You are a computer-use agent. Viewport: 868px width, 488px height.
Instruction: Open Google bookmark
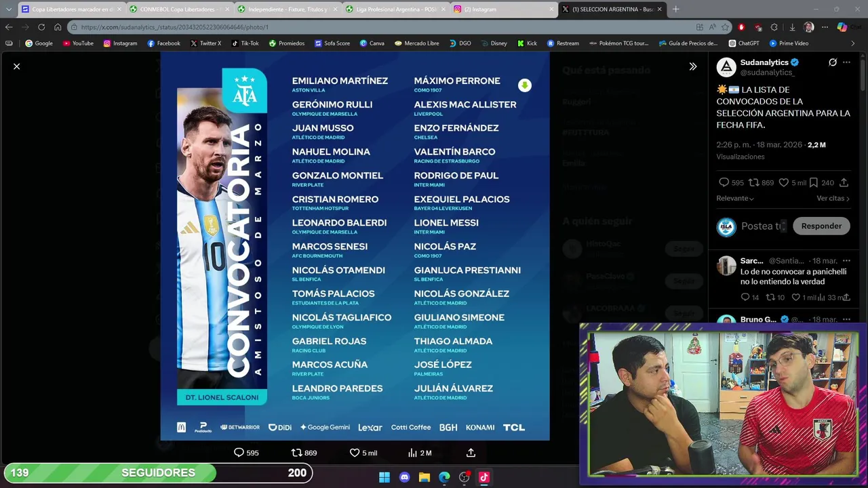coord(39,43)
